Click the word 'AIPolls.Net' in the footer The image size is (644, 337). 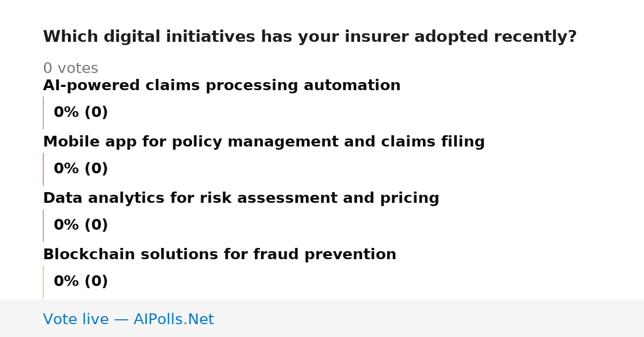(x=173, y=319)
